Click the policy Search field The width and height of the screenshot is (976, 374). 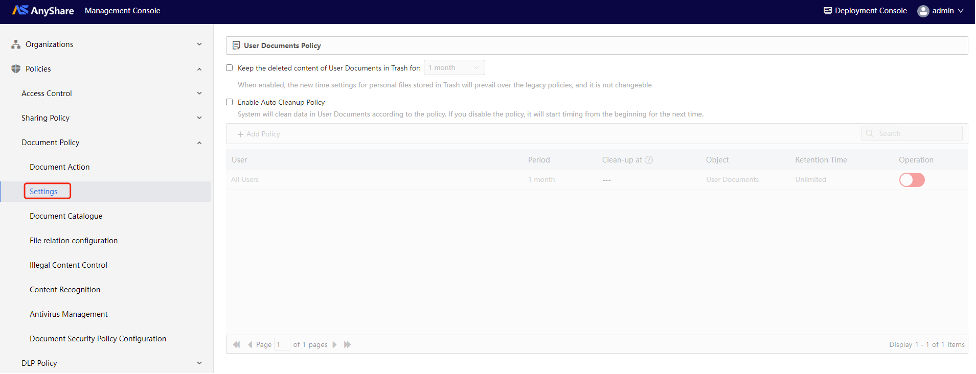coord(912,133)
